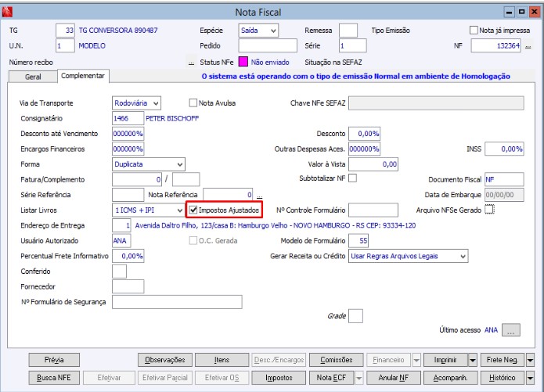Viewport: 544px width, 392px height.
Task: Toggle Nota já impressa checkbox
Action: coord(474,31)
